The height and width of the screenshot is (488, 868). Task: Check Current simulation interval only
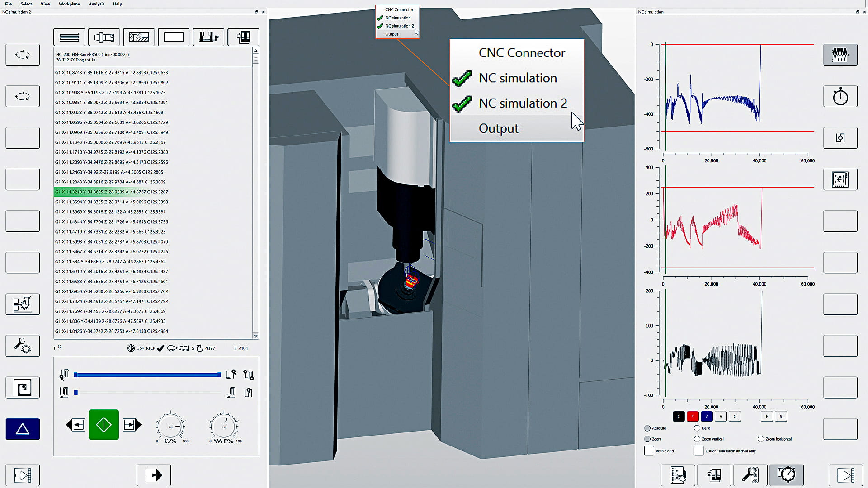pyautogui.click(x=698, y=451)
